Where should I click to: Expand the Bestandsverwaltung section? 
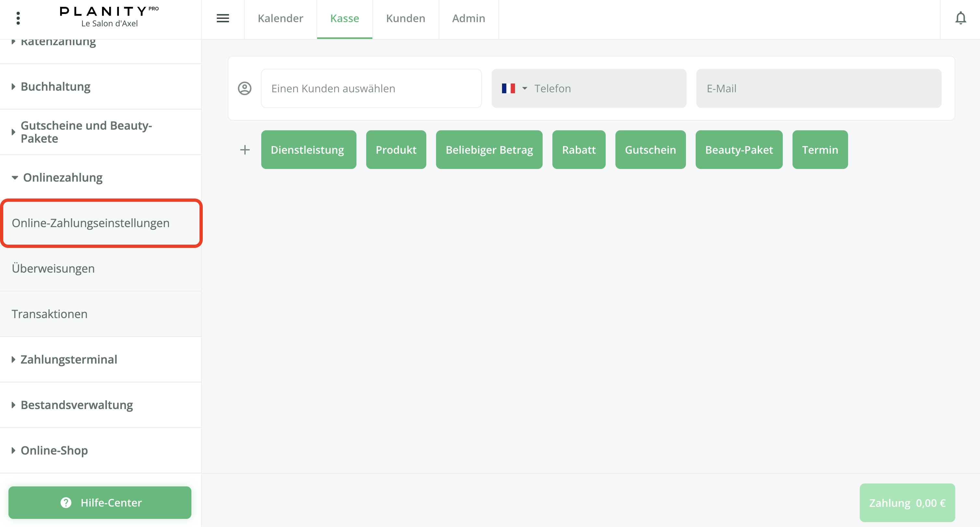[x=76, y=405]
